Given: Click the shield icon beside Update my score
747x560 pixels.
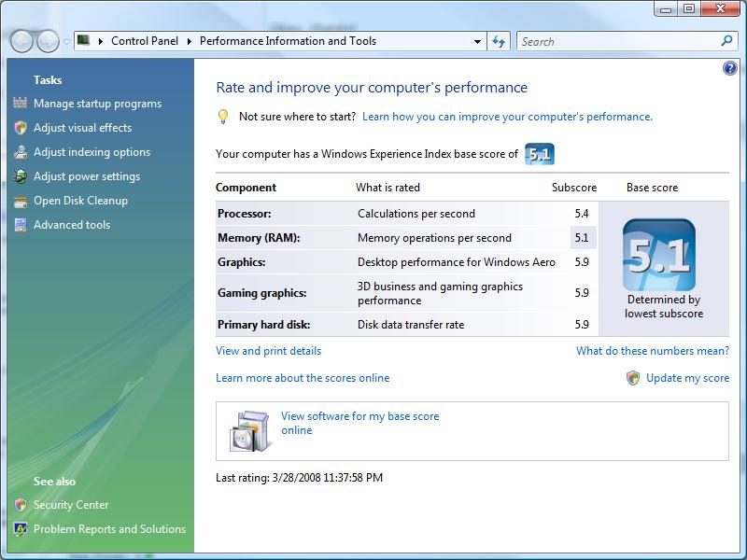Looking at the screenshot, I should tap(633, 378).
